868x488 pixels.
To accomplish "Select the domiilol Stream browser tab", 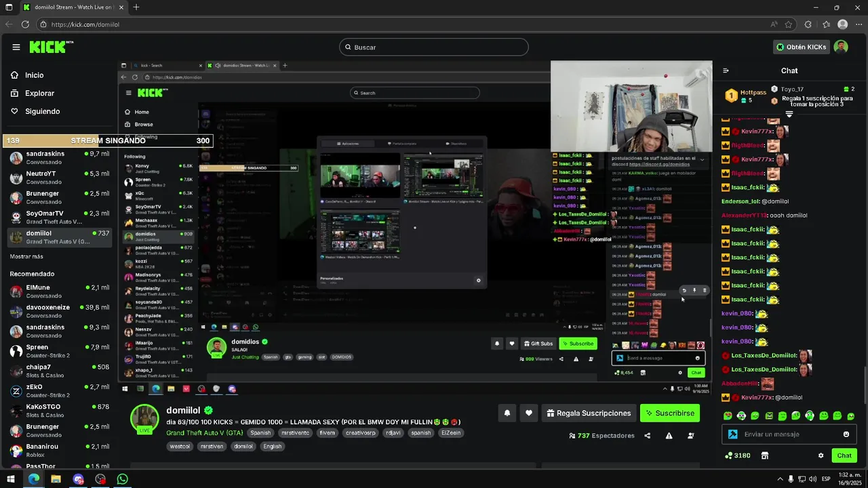I will pyautogui.click(x=73, y=7).
